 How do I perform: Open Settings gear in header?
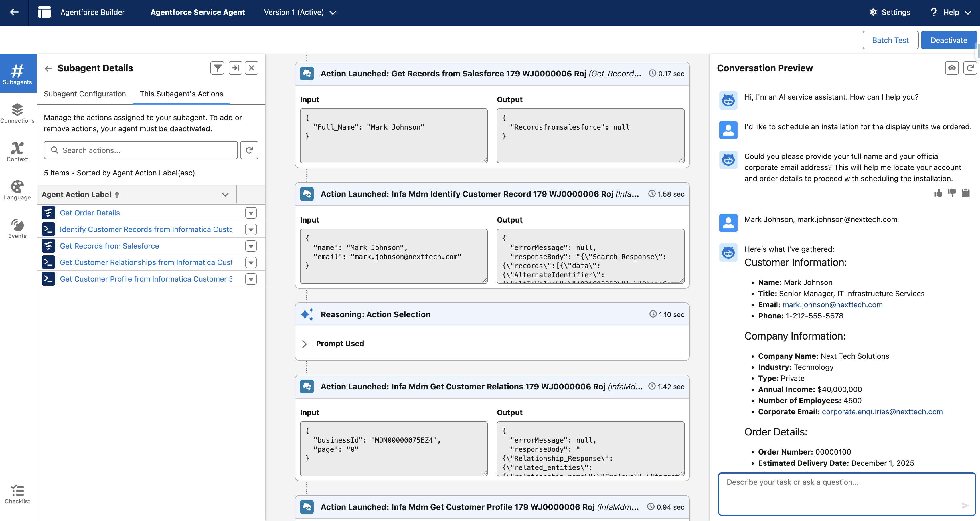tap(890, 12)
